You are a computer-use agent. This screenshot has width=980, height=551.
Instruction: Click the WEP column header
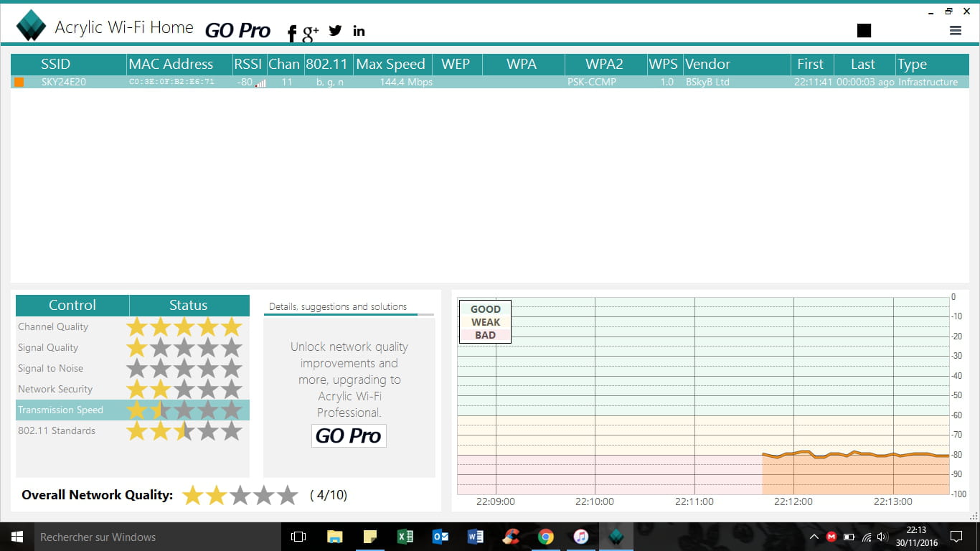tap(456, 64)
